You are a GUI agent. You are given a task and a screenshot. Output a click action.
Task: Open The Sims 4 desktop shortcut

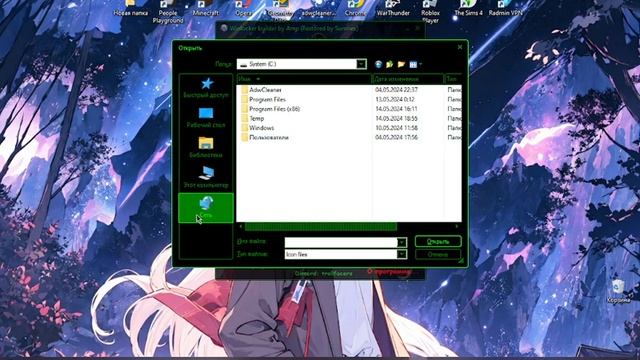point(468,9)
